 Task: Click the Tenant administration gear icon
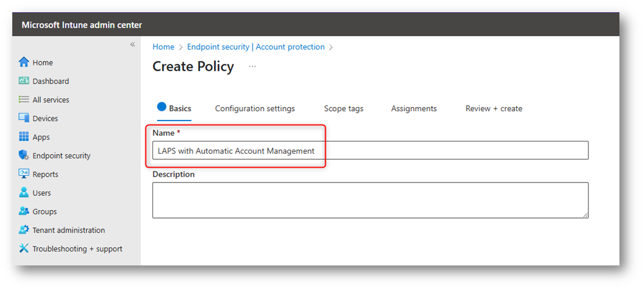pyautogui.click(x=24, y=230)
